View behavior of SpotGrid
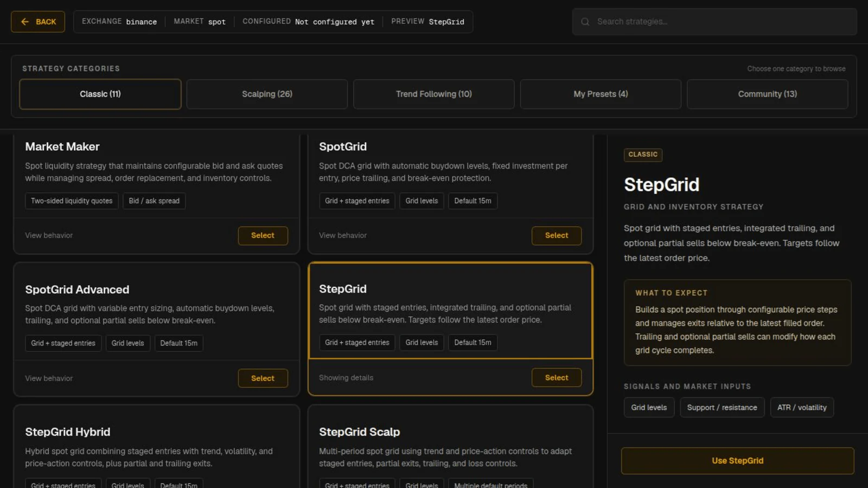This screenshot has width=868, height=488. [343, 235]
